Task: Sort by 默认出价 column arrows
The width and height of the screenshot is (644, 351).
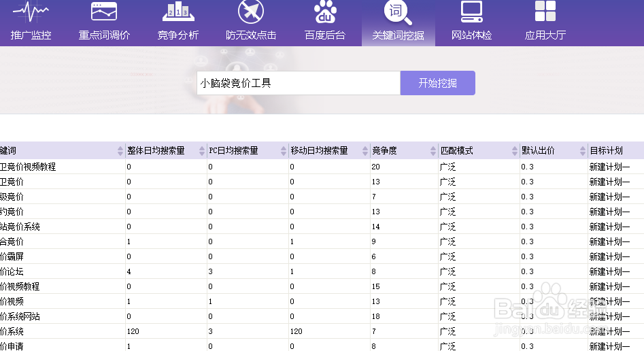Action: pyautogui.click(x=582, y=151)
